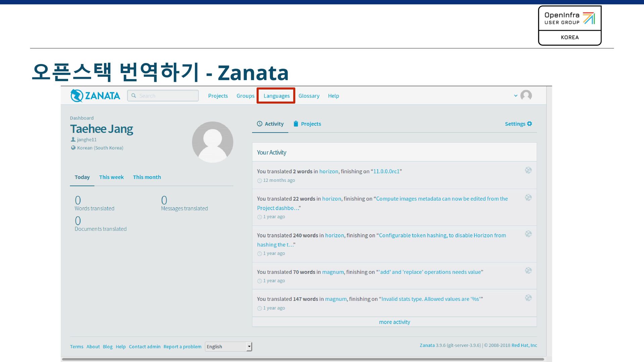Open the Blog footer link

point(108,347)
